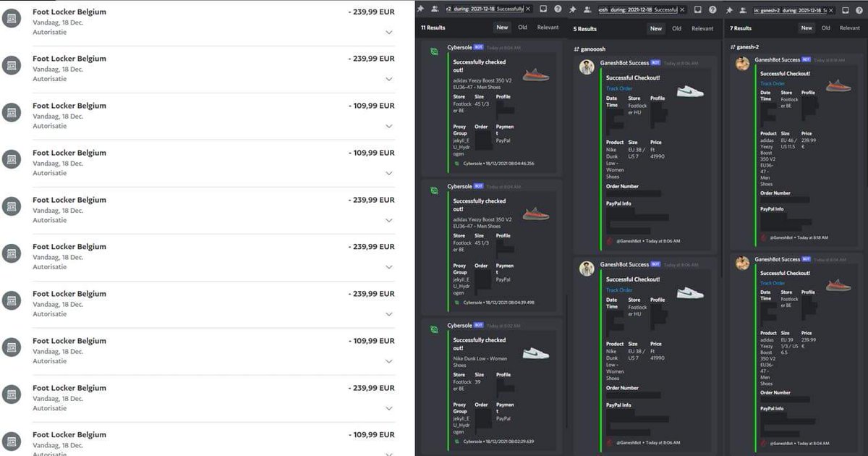Open Track Order in ganesh-2 8:18 AM checkout
Viewport: 868px width, 456px height.
773,84
